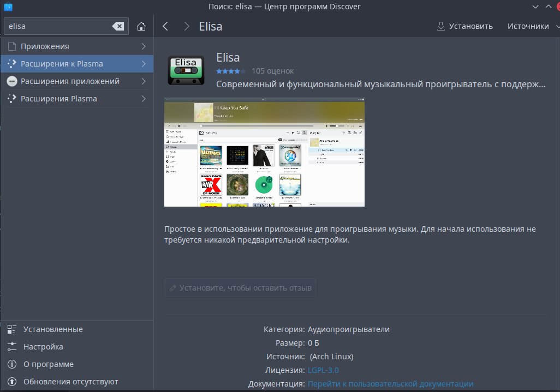Screen dimensions: 560x392
Task: Click the (Arch Linux) source value
Action: click(331, 357)
